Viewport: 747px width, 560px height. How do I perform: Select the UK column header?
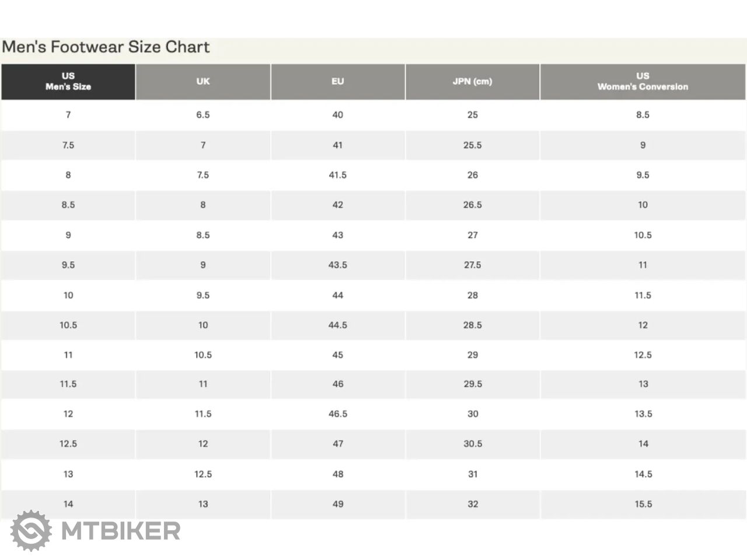(203, 82)
